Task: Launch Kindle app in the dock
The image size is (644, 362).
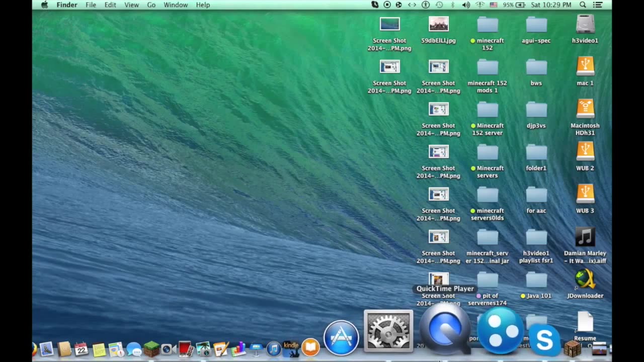Action: pyautogui.click(x=291, y=348)
